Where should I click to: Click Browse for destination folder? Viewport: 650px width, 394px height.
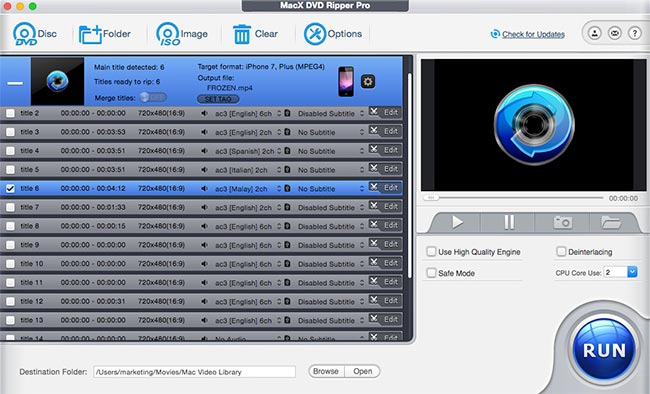click(x=326, y=371)
